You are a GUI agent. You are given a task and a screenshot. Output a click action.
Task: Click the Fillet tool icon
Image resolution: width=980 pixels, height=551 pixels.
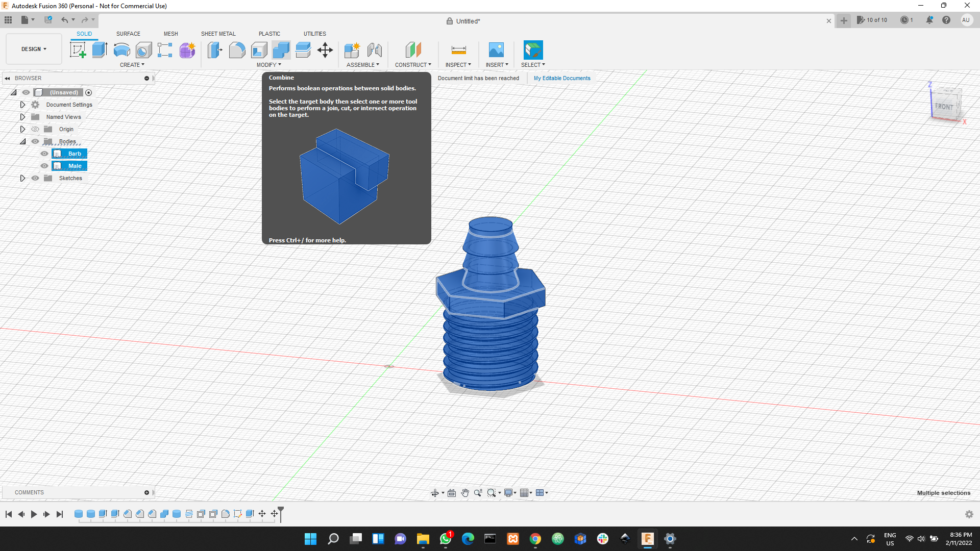pyautogui.click(x=237, y=50)
